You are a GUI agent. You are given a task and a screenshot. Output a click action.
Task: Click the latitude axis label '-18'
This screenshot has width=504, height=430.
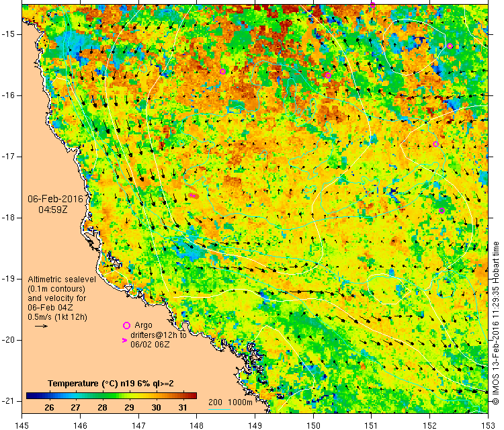(7, 218)
